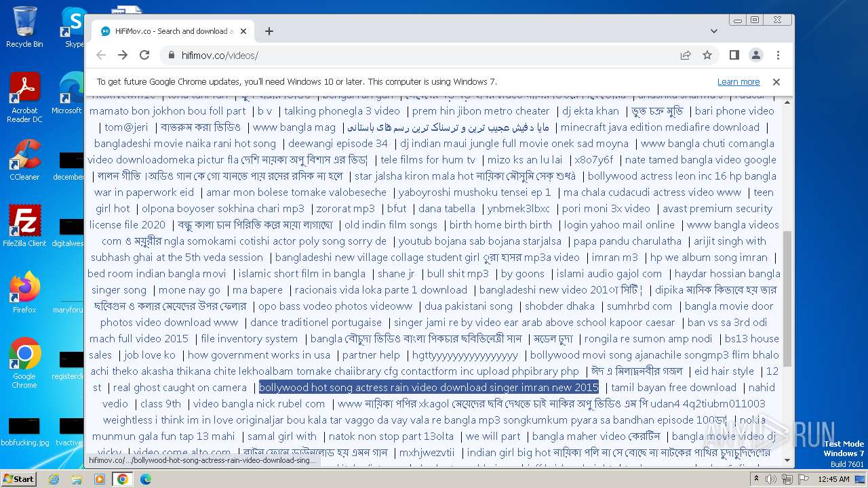This screenshot has height=488, width=868.
Task: Click the scrollbar up arrow
Action: pyautogui.click(x=787, y=102)
